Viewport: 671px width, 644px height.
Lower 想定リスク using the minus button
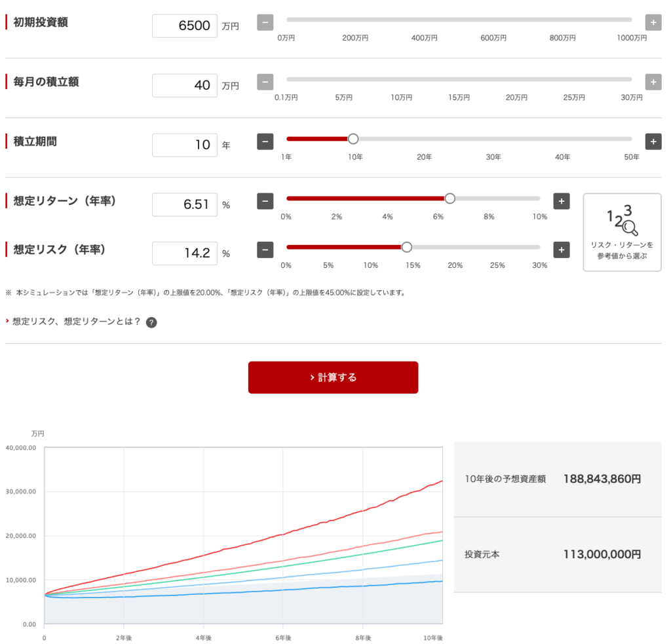point(265,250)
